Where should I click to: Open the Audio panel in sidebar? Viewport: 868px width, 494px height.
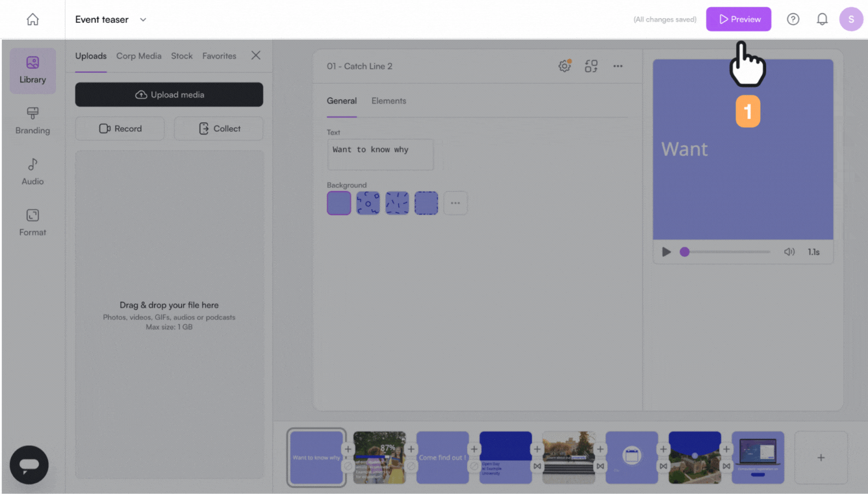[x=33, y=172]
